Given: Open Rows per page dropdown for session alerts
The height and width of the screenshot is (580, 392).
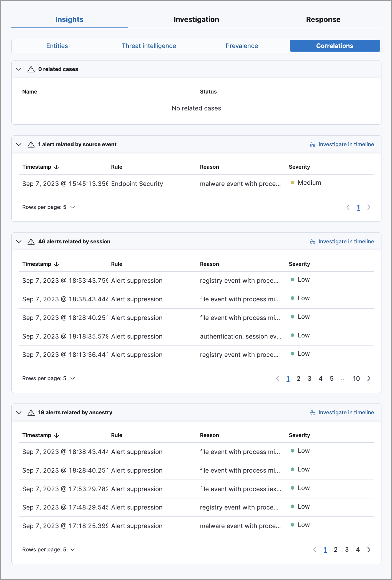Looking at the screenshot, I should [49, 379].
